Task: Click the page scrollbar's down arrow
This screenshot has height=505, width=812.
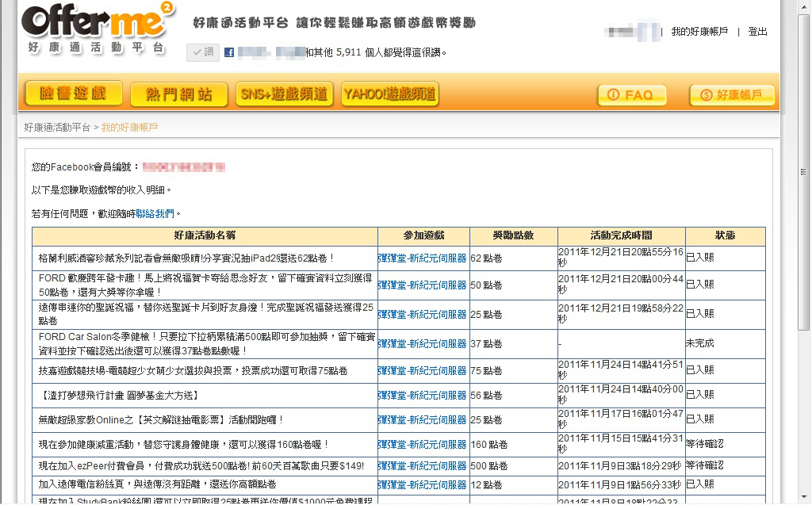Action: (804, 497)
